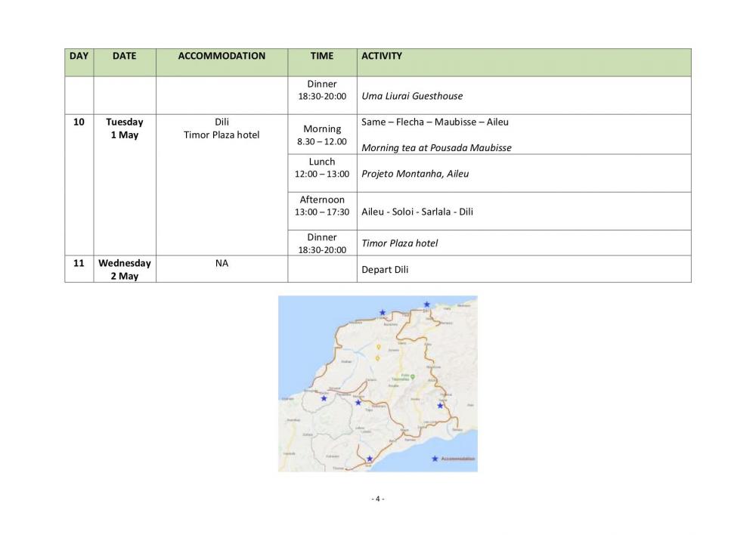
Task: Select italic Timor Plaza hotel dinner venue
Action: pyautogui.click(x=400, y=243)
